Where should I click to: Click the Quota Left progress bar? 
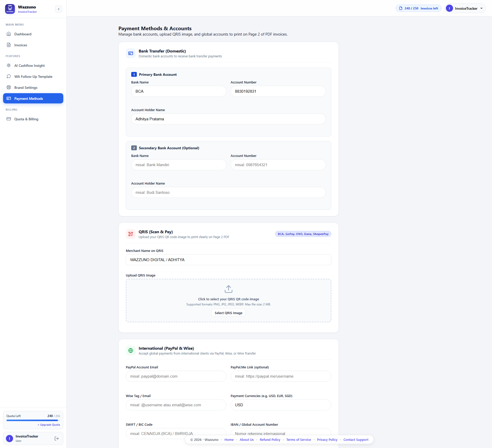click(x=33, y=420)
